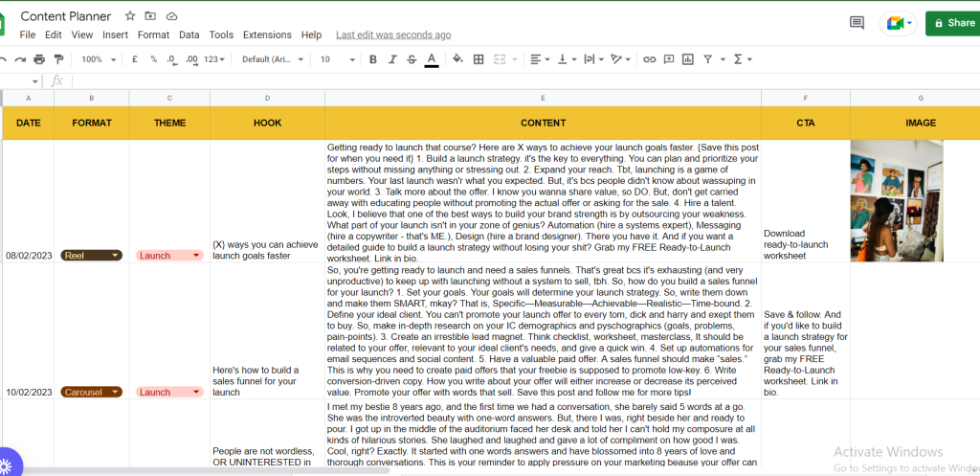The image size is (980, 476).
Task: Open the Format menu
Action: [153, 35]
